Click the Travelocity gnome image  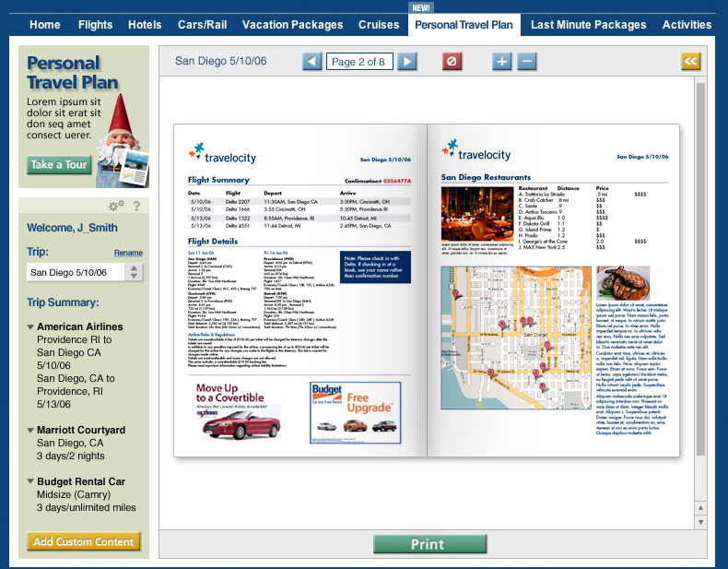(x=123, y=141)
